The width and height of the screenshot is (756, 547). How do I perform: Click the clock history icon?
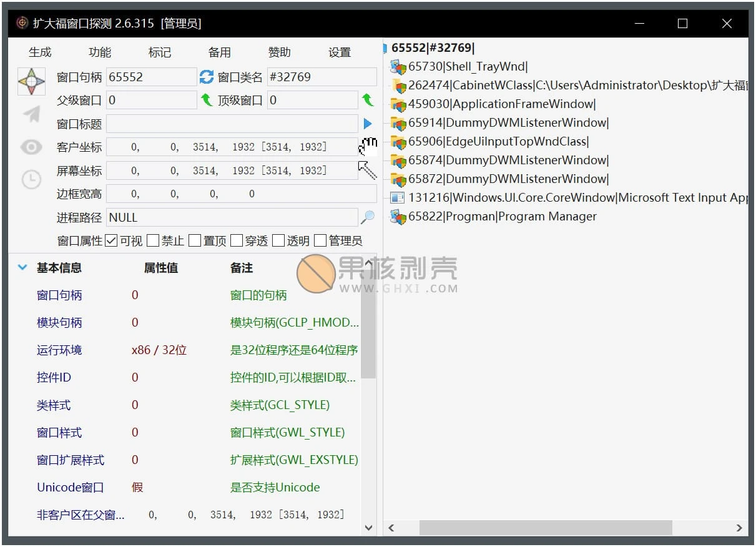31,180
